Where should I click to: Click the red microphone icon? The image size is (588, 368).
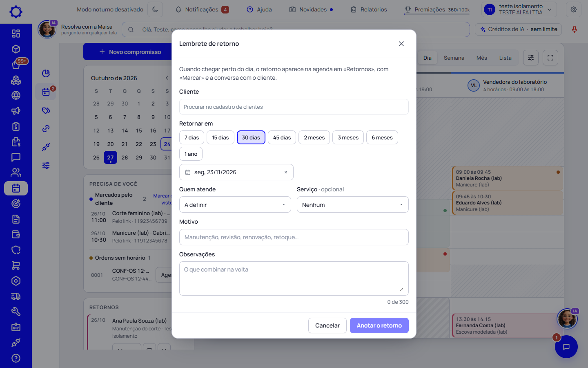click(x=574, y=29)
